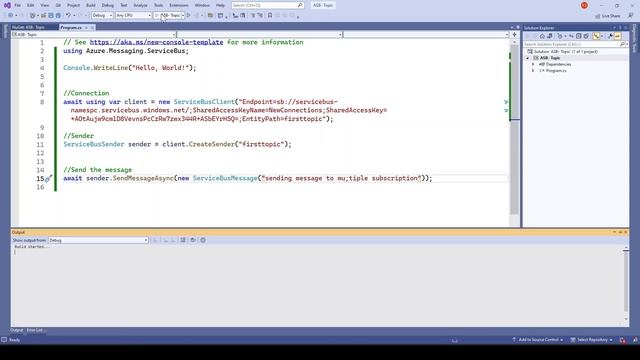This screenshot has height=360, width=640.
Task: Click Pending Changes Filter icon in Solution Explorer
Action: (560, 36)
